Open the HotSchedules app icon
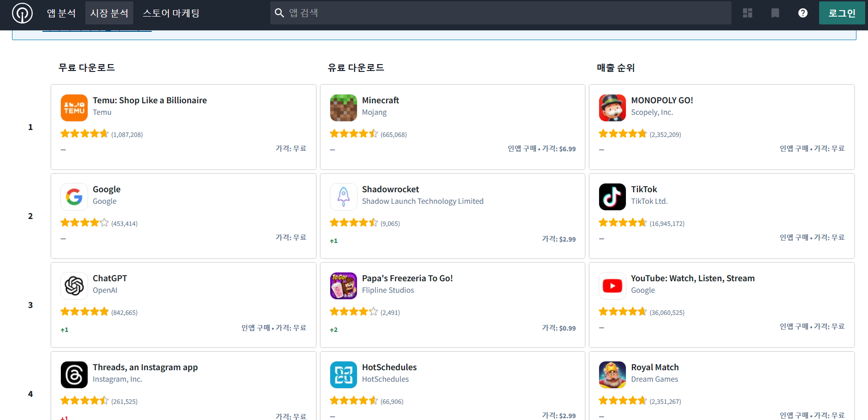 (x=344, y=375)
